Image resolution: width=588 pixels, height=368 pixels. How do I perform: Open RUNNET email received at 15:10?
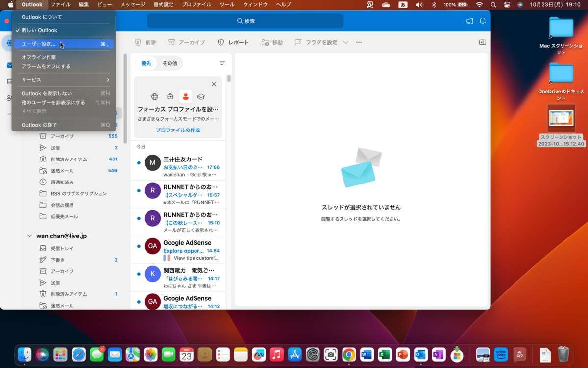(x=178, y=222)
